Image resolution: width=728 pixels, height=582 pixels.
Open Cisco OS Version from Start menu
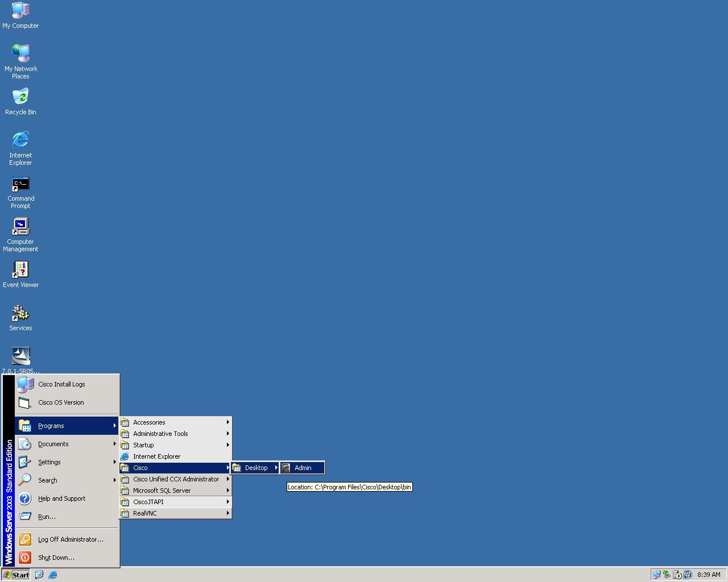[67, 402]
